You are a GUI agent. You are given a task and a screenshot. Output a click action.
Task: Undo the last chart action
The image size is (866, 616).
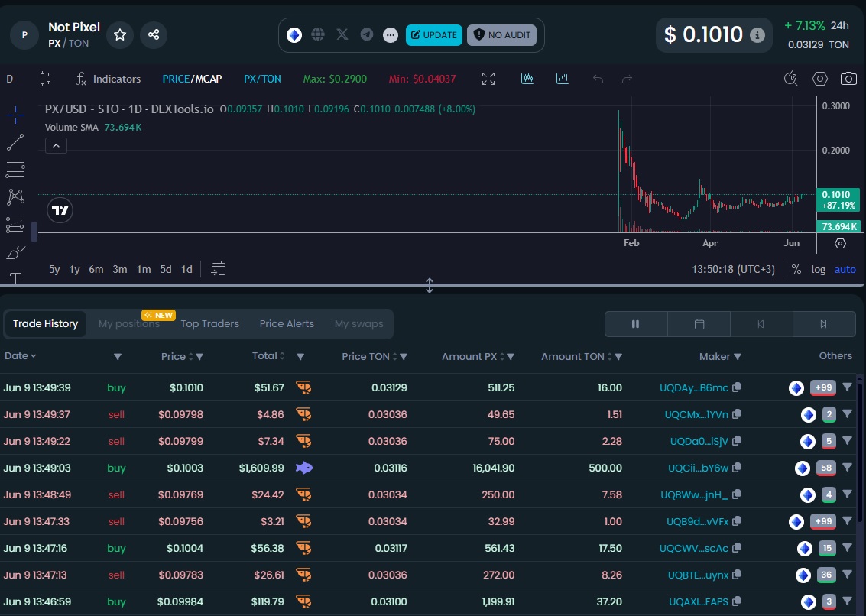[598, 79]
